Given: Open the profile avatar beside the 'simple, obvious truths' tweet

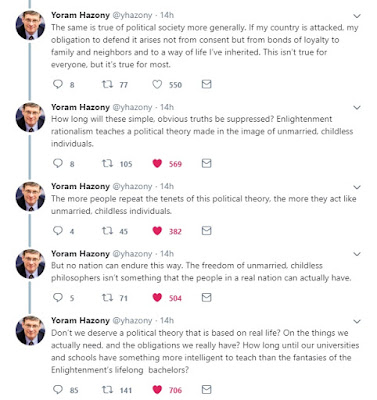Looking at the screenshot, I should click(x=30, y=117).
